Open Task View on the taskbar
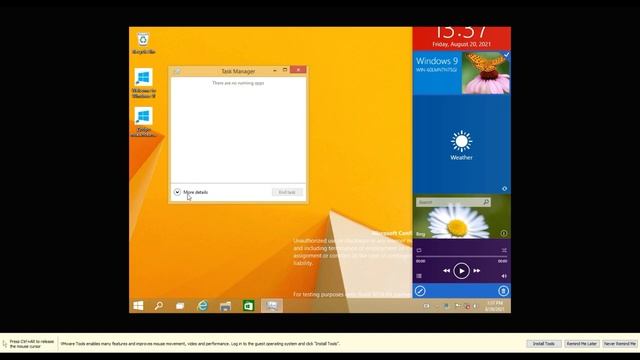This screenshot has width=640, height=360. click(x=180, y=306)
